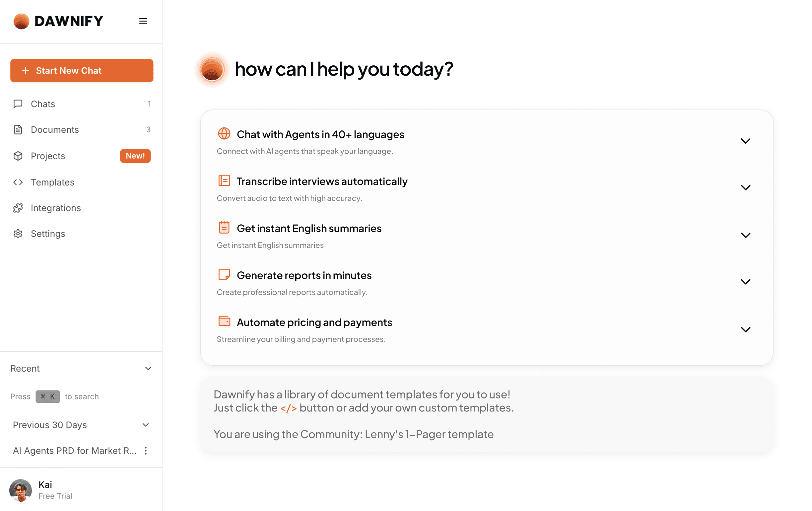This screenshot has height=511, width=812.
Task: Select the AI Agents PRD conversation
Action: (x=75, y=450)
